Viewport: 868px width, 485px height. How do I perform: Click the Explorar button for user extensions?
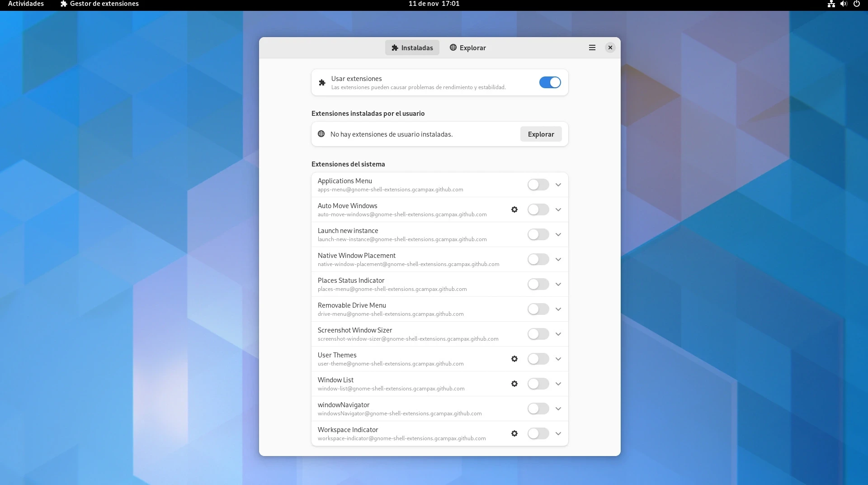click(541, 134)
